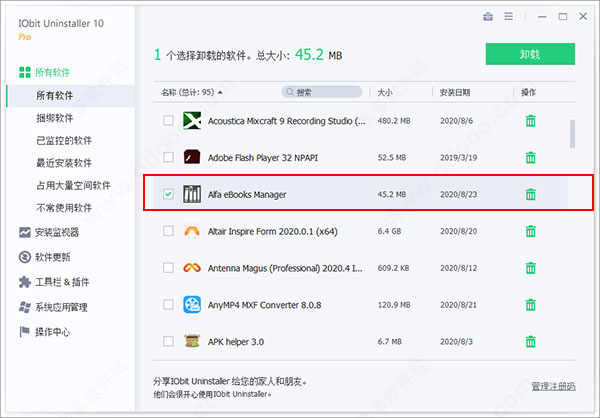Click the 名称 (总计: 95) column header
600x418 pixels.
pyautogui.click(x=188, y=92)
